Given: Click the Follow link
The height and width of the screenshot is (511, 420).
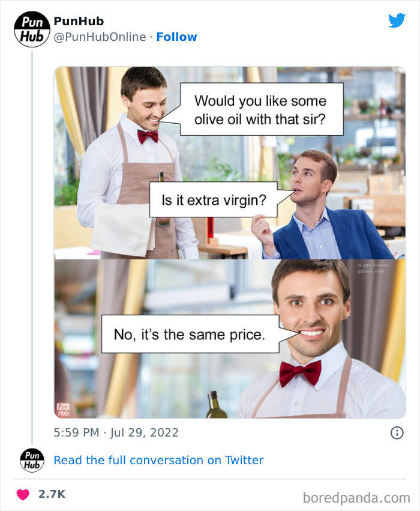Looking at the screenshot, I should pyautogui.click(x=177, y=37).
